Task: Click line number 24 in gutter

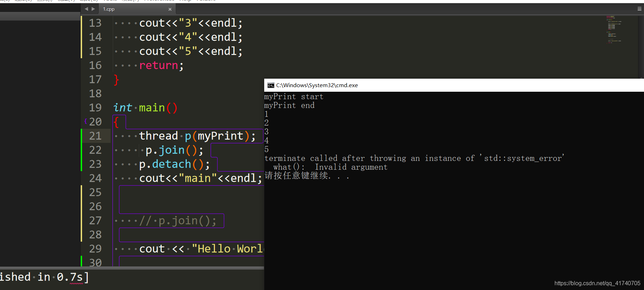Action: (x=95, y=178)
